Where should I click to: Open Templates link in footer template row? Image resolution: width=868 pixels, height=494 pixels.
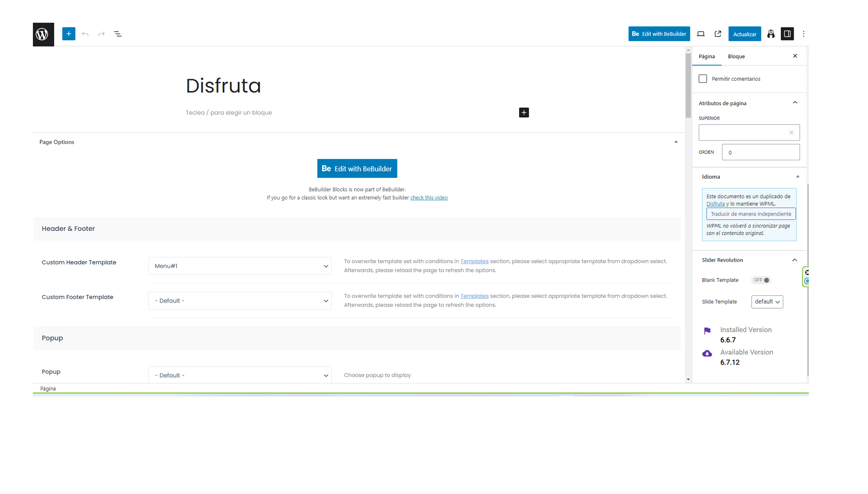point(474,296)
